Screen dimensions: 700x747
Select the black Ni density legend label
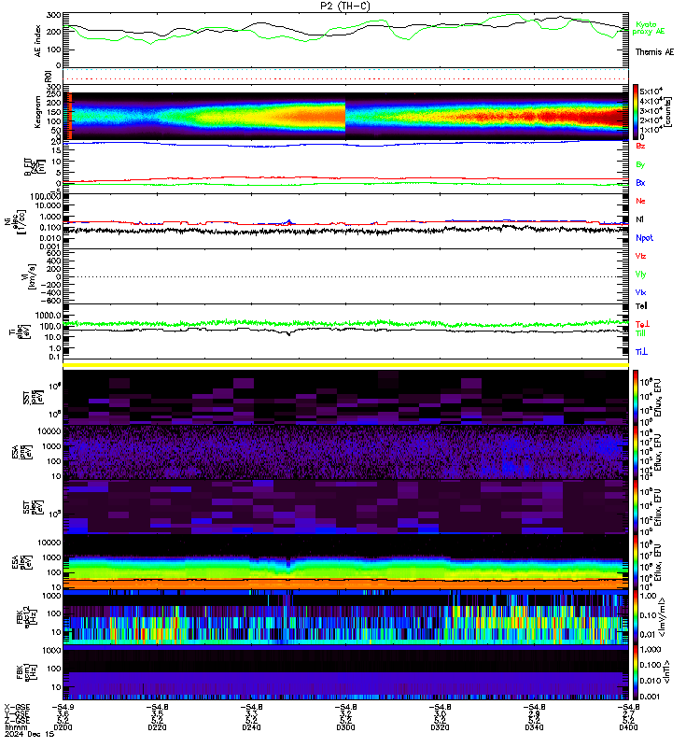point(639,219)
